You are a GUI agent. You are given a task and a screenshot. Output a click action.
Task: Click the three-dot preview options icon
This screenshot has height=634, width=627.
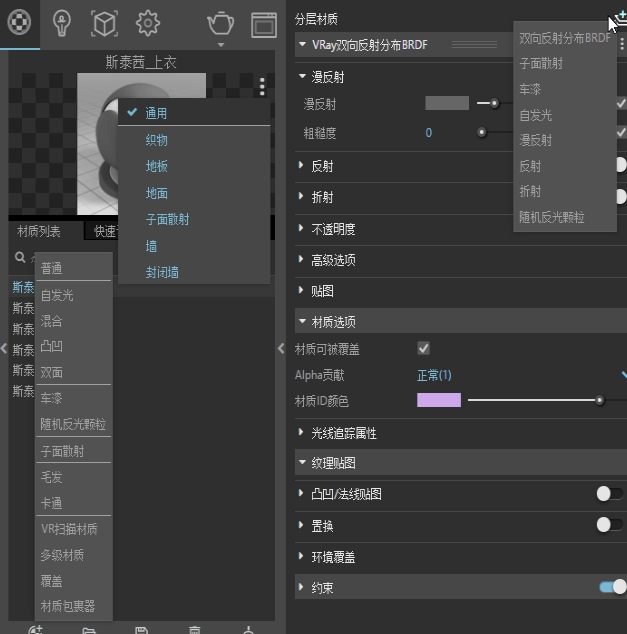pyautogui.click(x=262, y=86)
